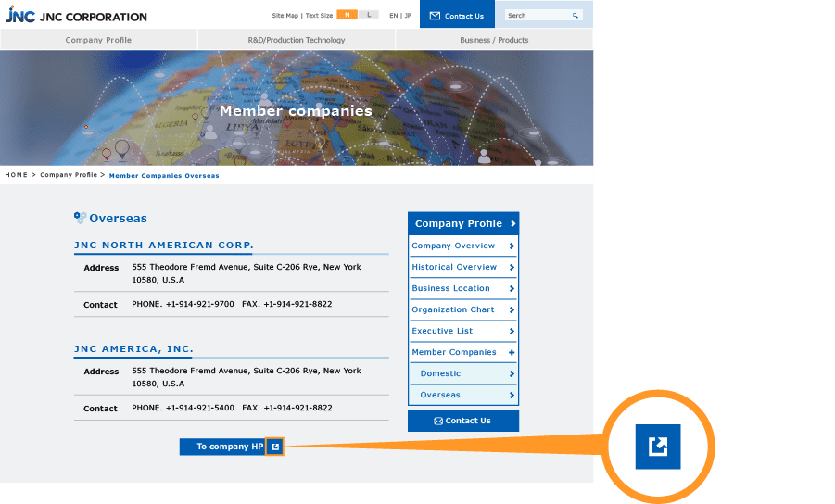Click the Text Size label
835x504 pixels.
(x=319, y=16)
